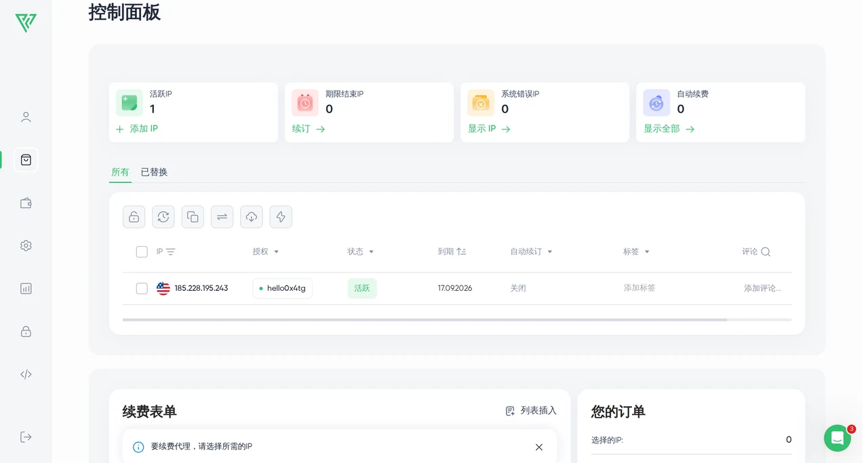Open the chat support bubble

click(x=837, y=438)
